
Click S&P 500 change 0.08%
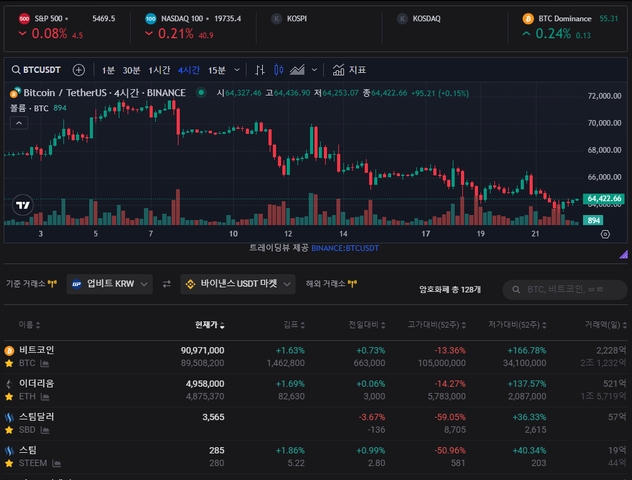pos(49,34)
